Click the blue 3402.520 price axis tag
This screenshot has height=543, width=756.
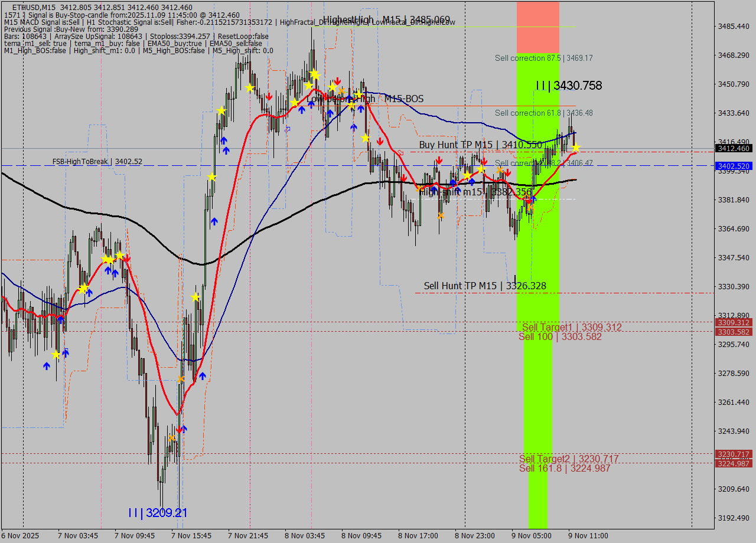point(733,166)
